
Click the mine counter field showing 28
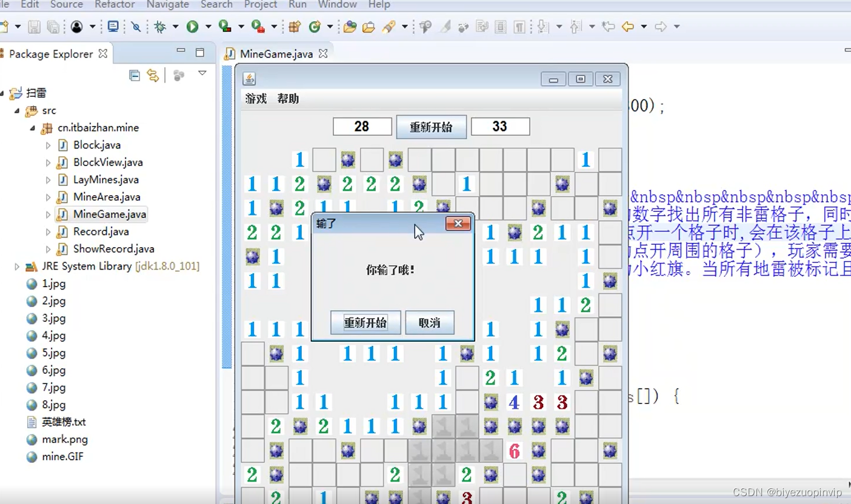click(362, 127)
